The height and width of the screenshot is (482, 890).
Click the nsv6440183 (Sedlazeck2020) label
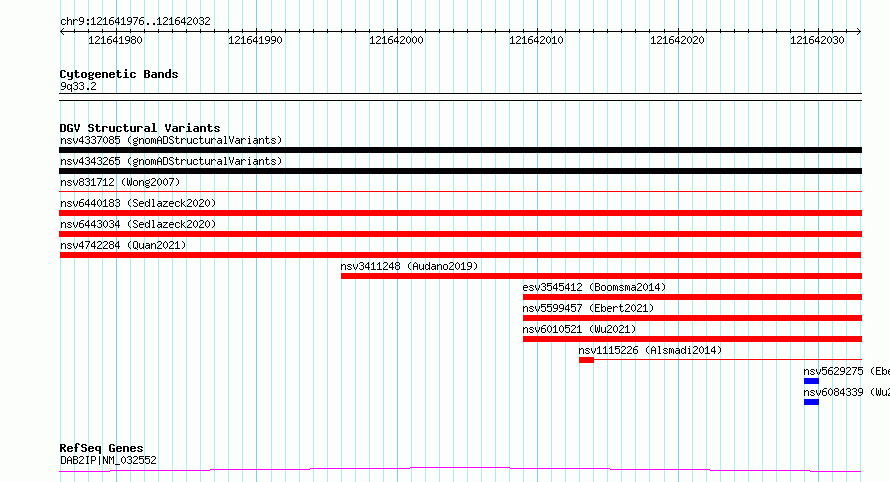[x=138, y=203]
